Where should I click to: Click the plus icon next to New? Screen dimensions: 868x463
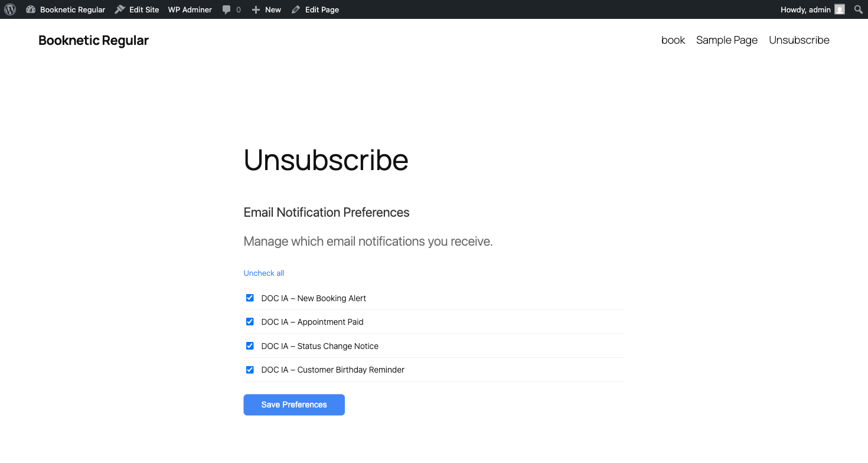pyautogui.click(x=256, y=9)
